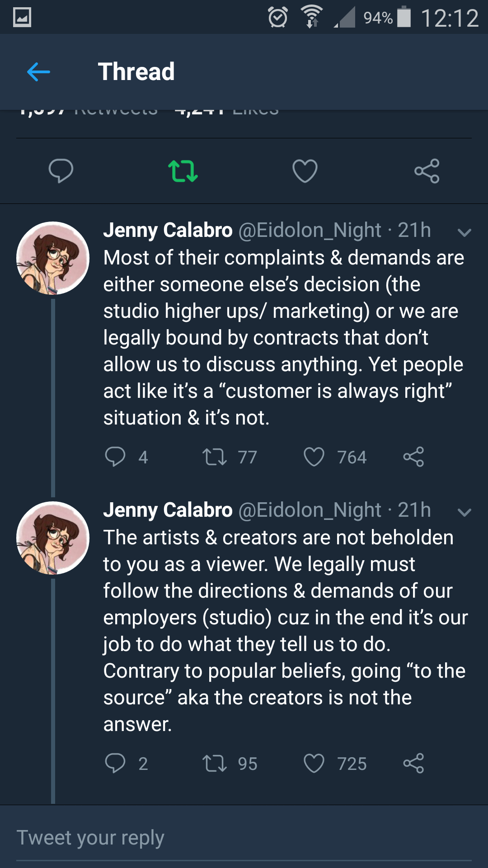Retweet the tweet with 95 retweets
Viewport: 488px width, 868px height.
point(215,763)
